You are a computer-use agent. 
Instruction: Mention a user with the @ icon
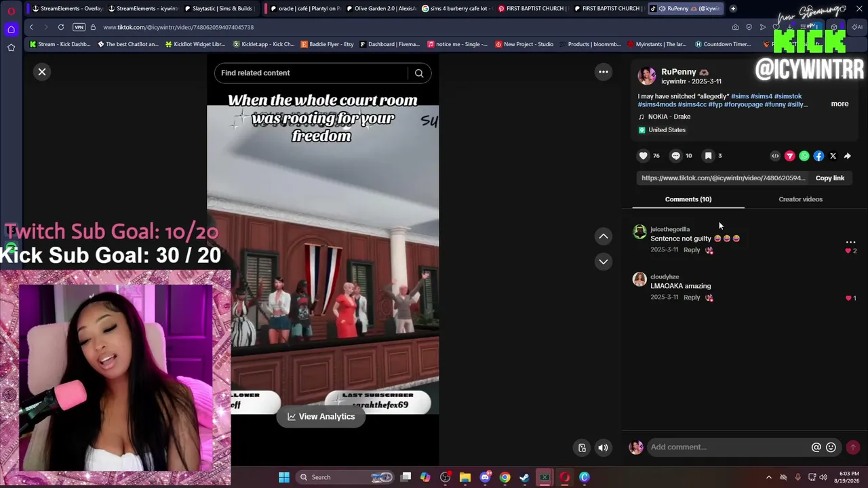click(x=816, y=447)
